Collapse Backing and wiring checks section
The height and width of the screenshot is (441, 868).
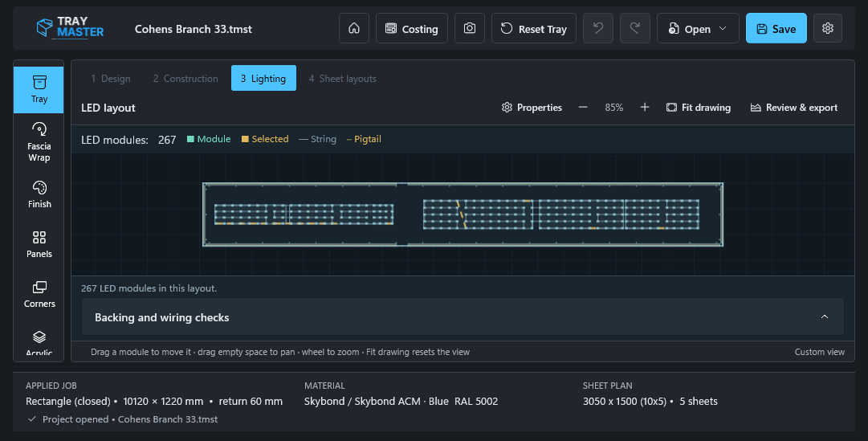pyautogui.click(x=463, y=317)
